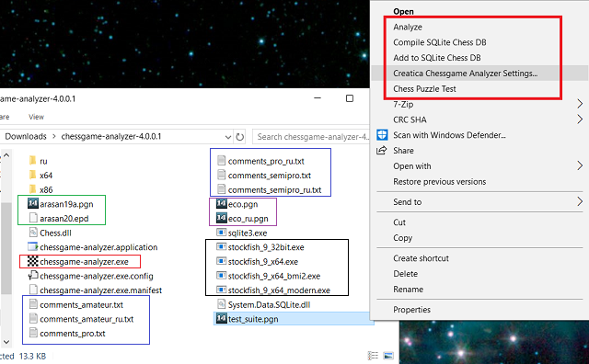Click the chessgame-analyzer.exe checkerboard icon
Viewport: 589px width, 364px height.
[33, 261]
